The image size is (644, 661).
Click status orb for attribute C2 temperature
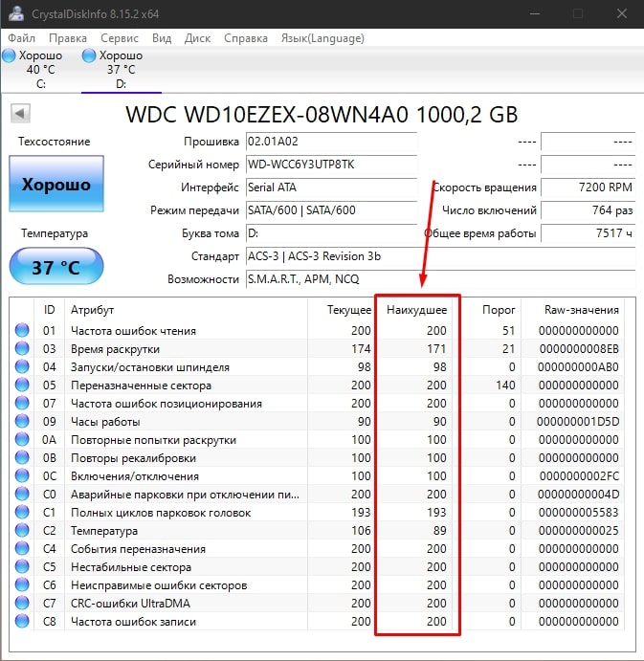[x=22, y=530]
